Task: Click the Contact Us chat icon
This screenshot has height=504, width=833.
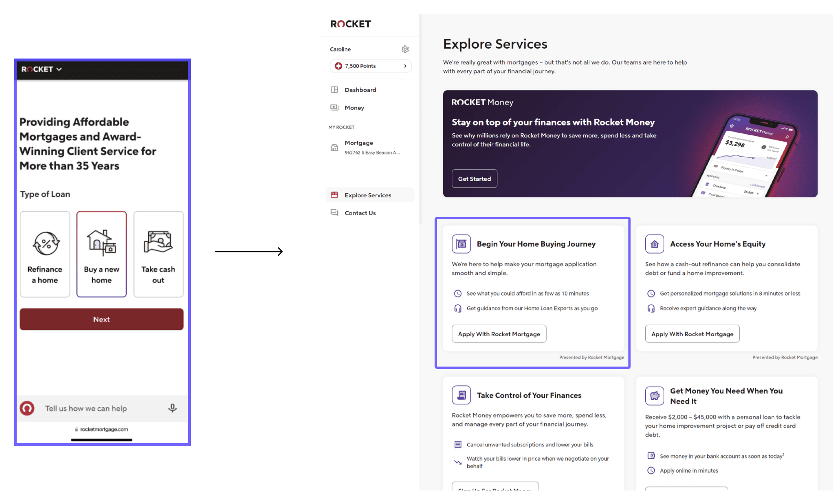Action: point(334,212)
